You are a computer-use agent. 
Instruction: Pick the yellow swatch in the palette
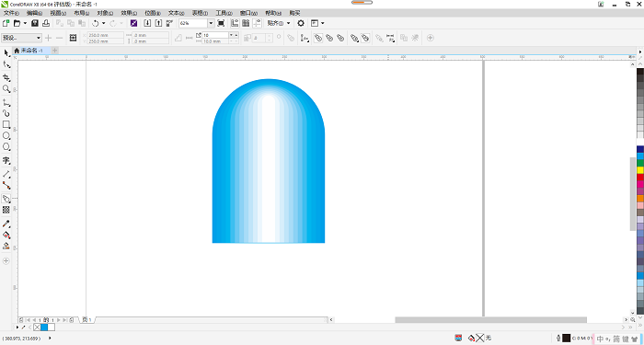coord(640,170)
